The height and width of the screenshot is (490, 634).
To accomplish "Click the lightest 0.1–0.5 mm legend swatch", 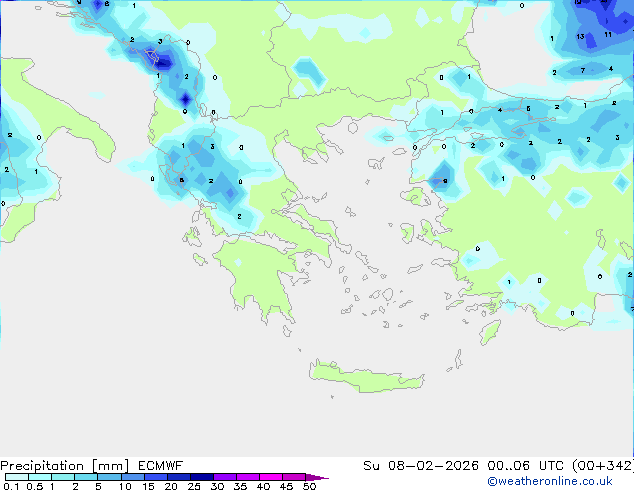I will [17, 477].
